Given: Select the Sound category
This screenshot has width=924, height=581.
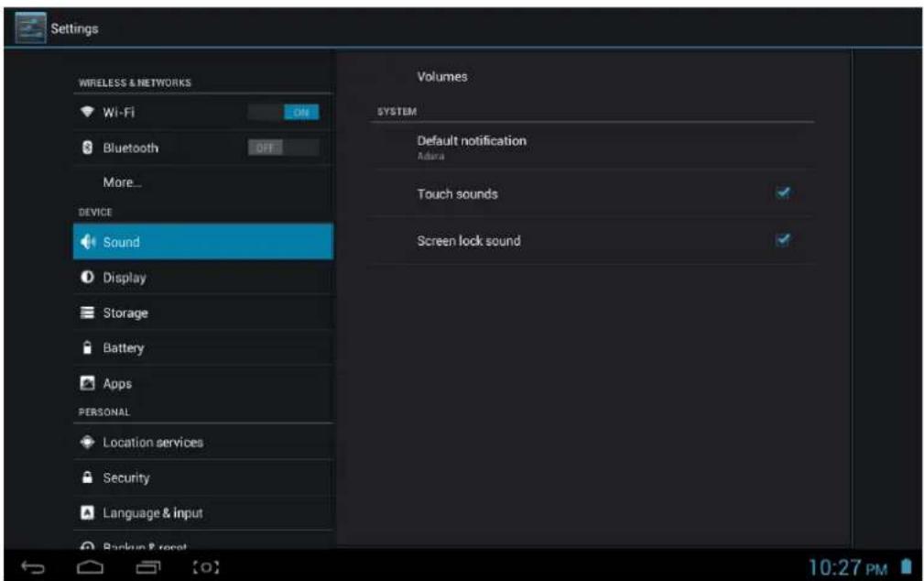Looking at the screenshot, I should tap(203, 241).
